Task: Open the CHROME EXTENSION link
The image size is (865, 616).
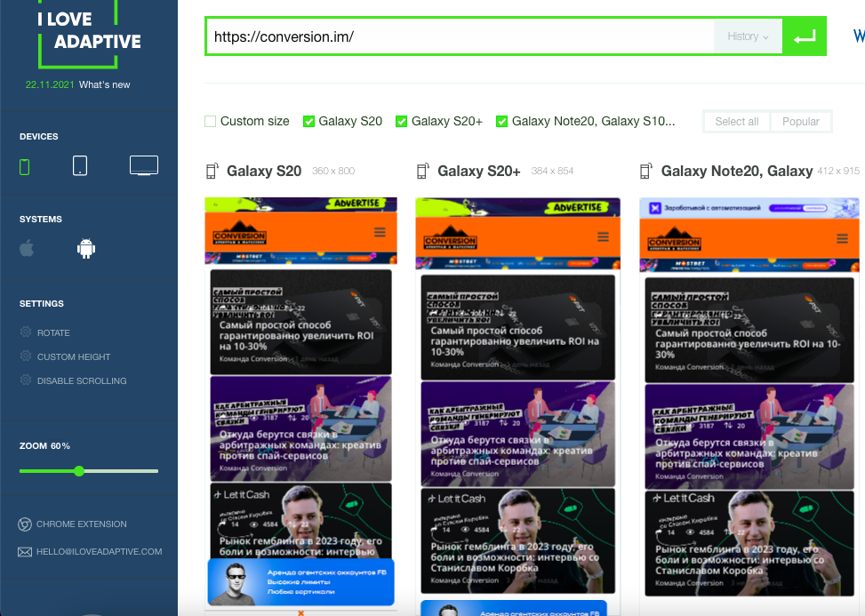Action: pos(82,524)
